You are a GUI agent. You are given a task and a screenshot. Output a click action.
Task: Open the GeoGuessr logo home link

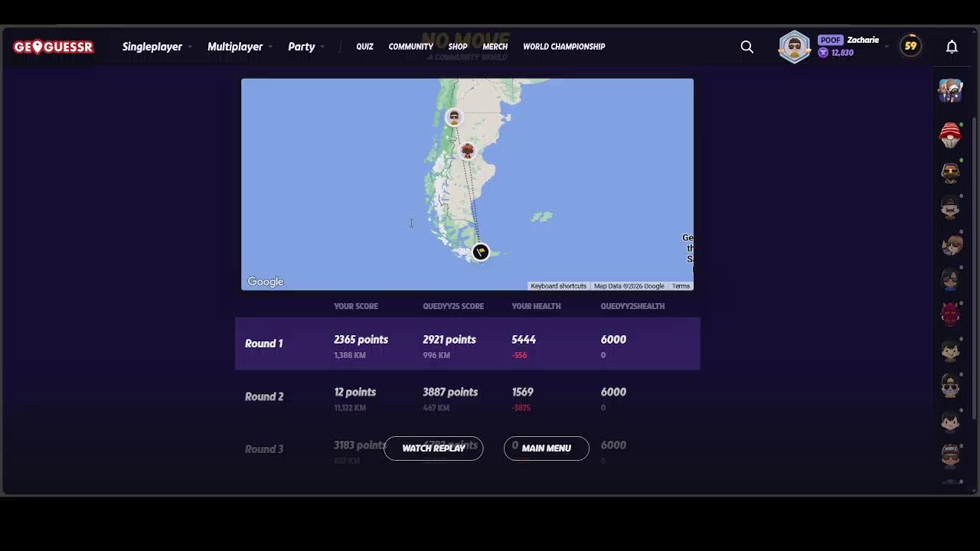click(x=54, y=47)
